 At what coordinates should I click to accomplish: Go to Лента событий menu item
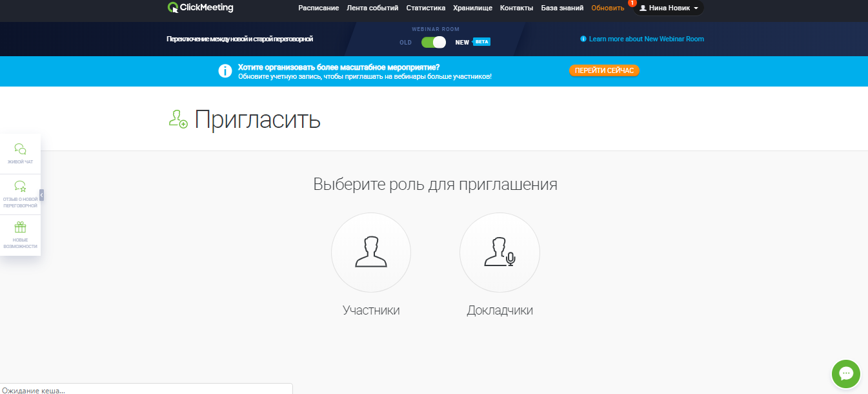click(x=372, y=8)
